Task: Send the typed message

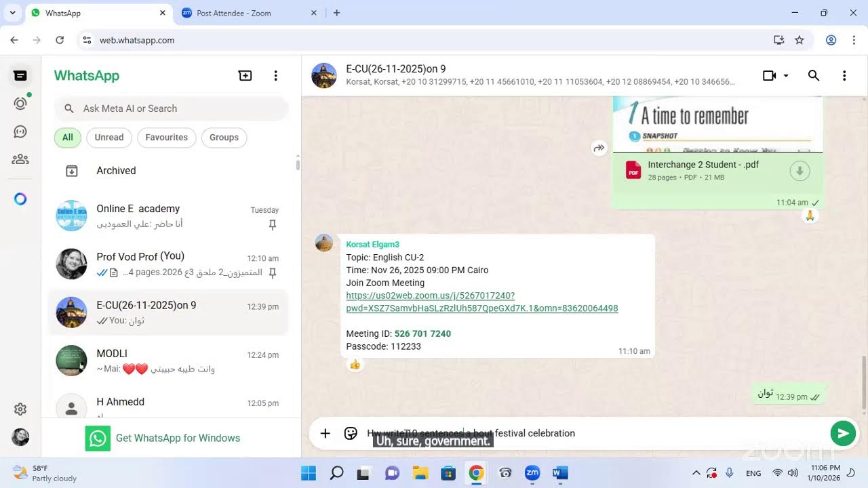Action: point(843,434)
